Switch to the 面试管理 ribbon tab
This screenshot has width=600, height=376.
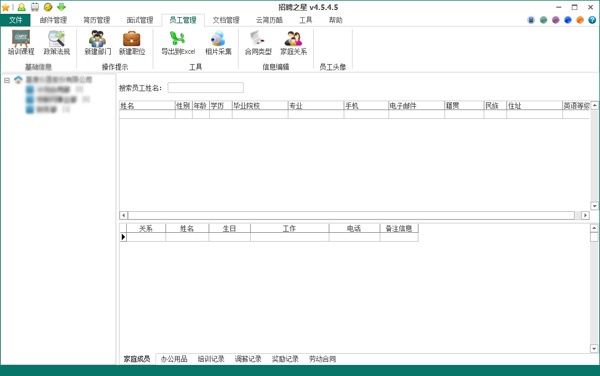[140, 20]
